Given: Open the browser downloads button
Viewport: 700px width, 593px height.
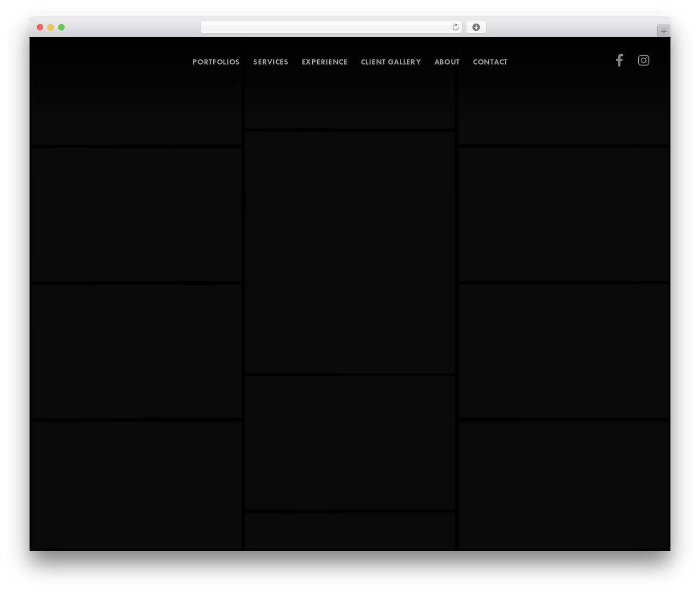Looking at the screenshot, I should pyautogui.click(x=476, y=27).
